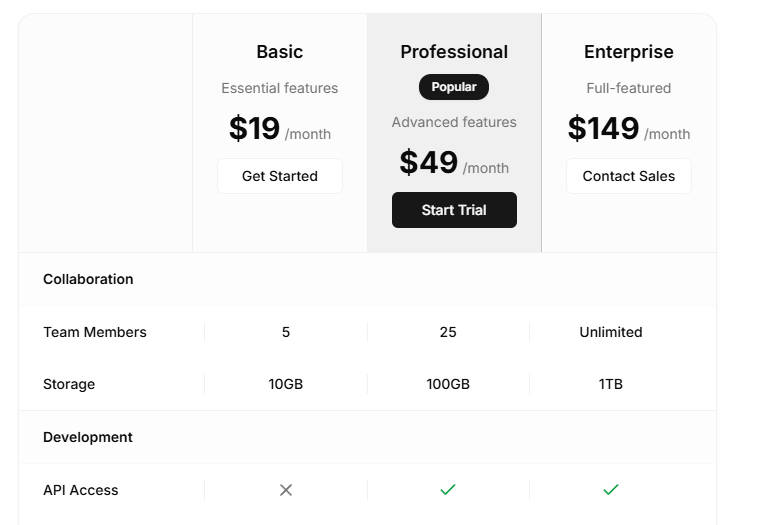Click the $149 /month Enterprise price
Screen dimensions: 763x525
[x=629, y=130]
